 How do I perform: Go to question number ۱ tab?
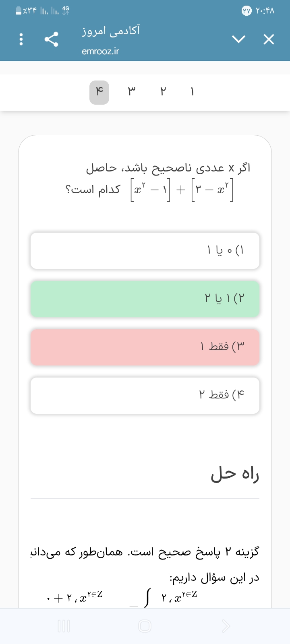(193, 92)
